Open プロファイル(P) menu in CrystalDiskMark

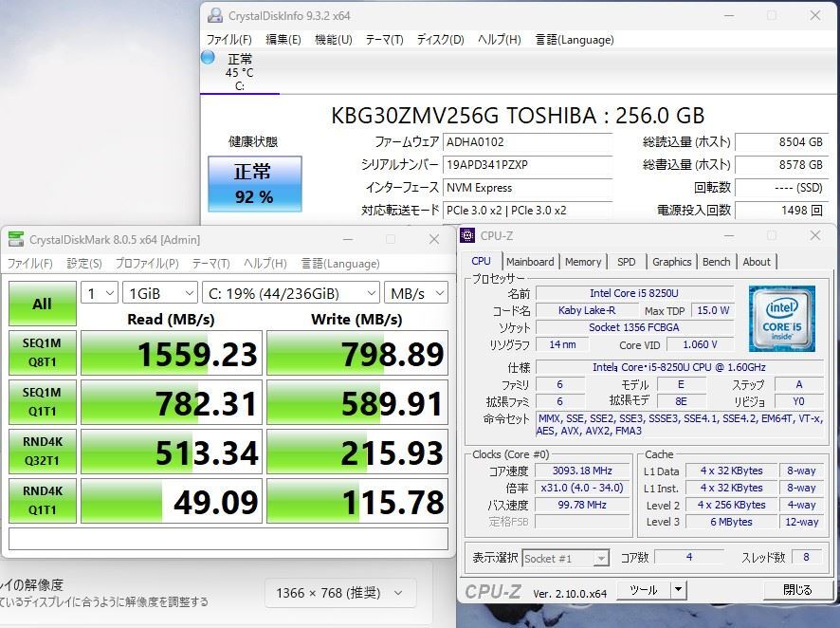pyautogui.click(x=147, y=264)
